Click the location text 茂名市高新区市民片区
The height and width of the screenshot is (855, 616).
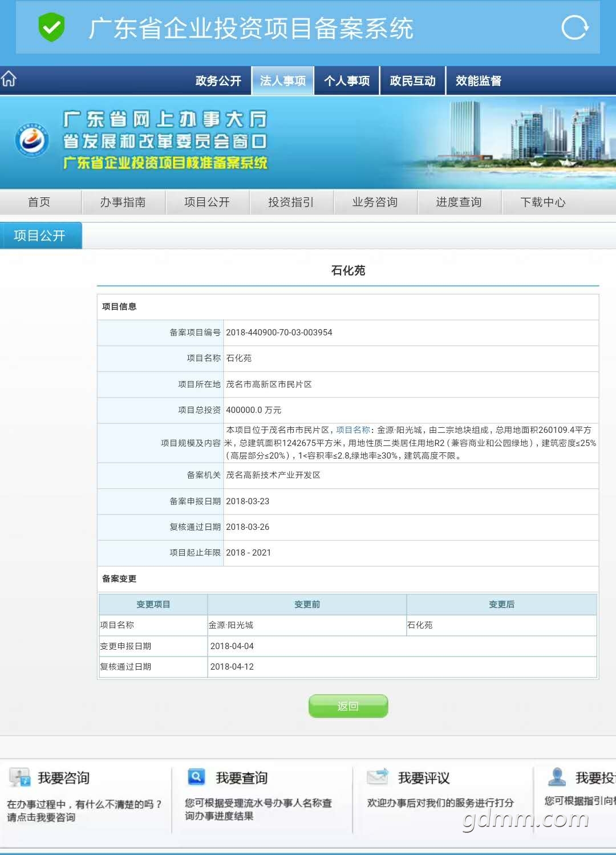coord(269,384)
